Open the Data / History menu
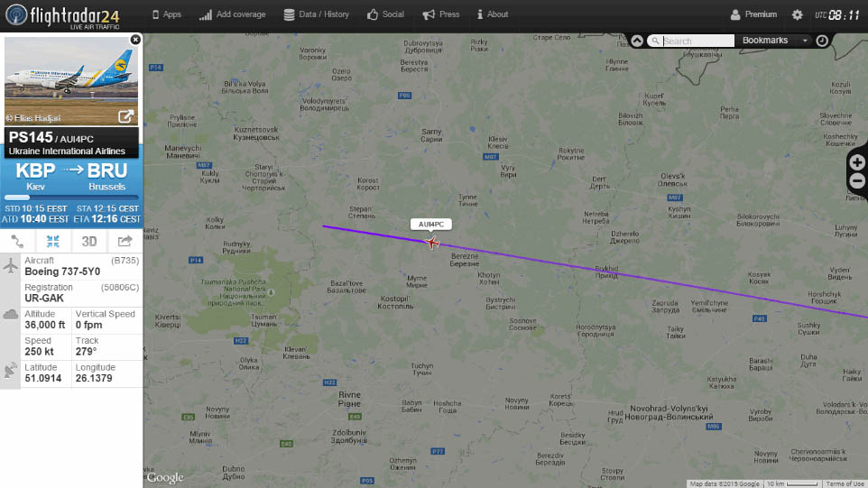Screen dimensions: 868x488 [316, 14]
